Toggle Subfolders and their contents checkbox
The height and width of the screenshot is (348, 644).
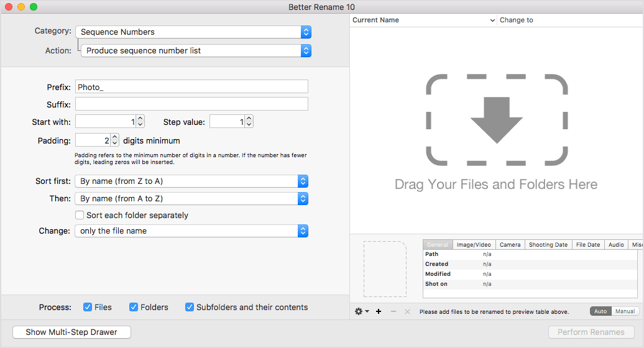(x=190, y=307)
